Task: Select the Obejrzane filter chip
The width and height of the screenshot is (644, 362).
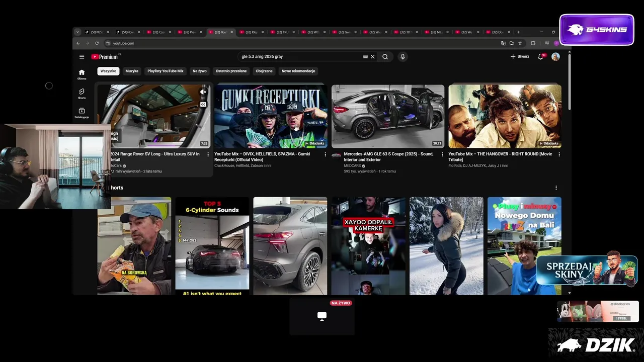Action: pos(264,71)
